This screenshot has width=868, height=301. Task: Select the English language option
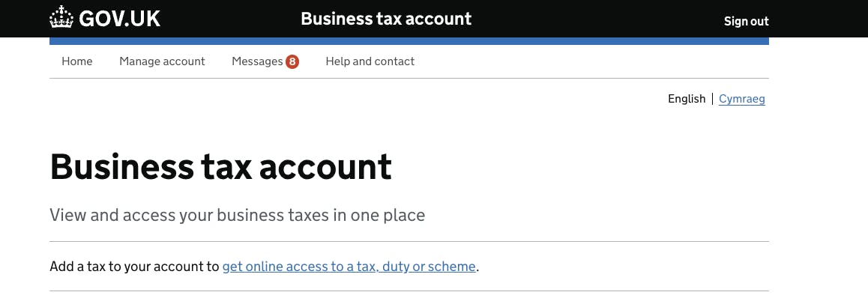click(x=687, y=99)
